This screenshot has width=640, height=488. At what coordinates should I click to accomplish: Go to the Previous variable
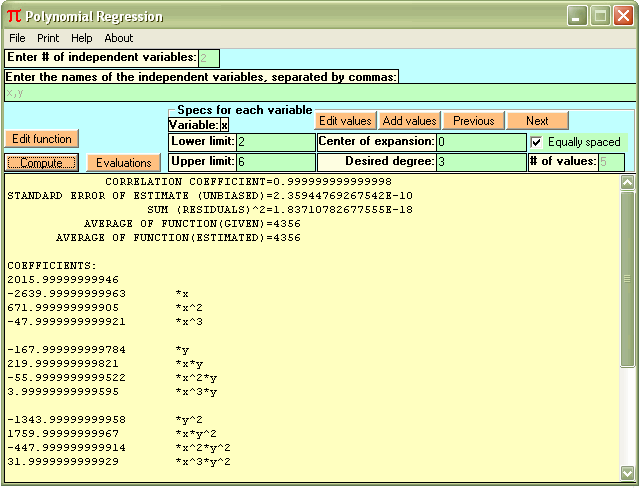473,121
